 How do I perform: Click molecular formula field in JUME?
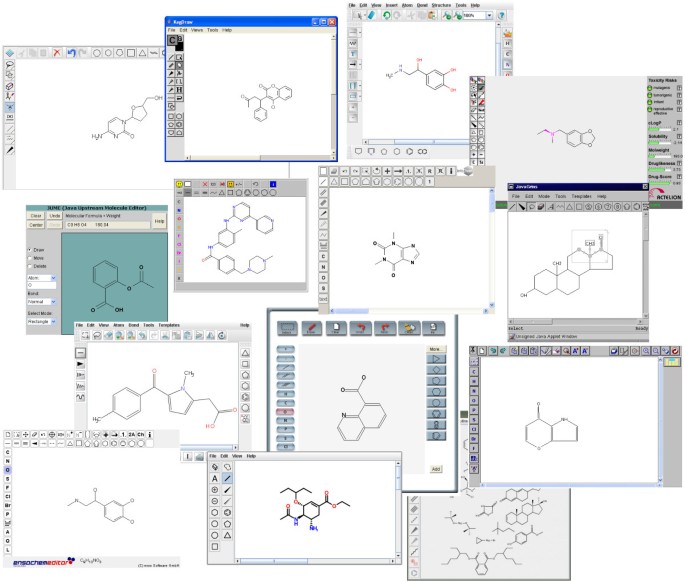pos(107,225)
